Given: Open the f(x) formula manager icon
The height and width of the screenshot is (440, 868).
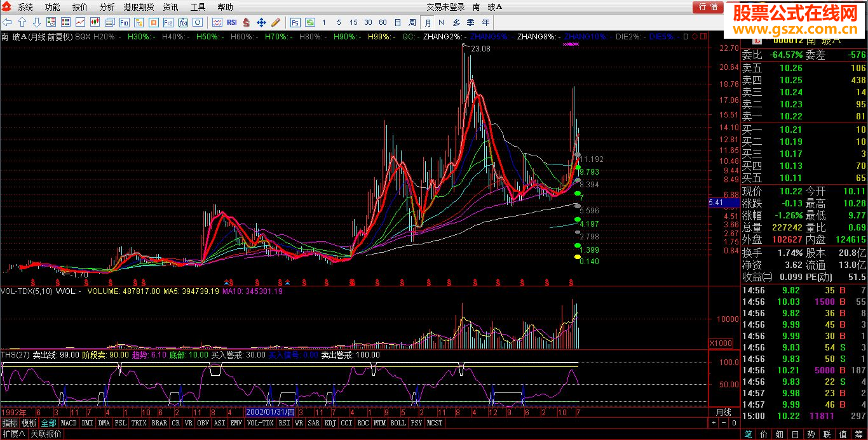Looking at the screenshot, I should tap(183, 22).
